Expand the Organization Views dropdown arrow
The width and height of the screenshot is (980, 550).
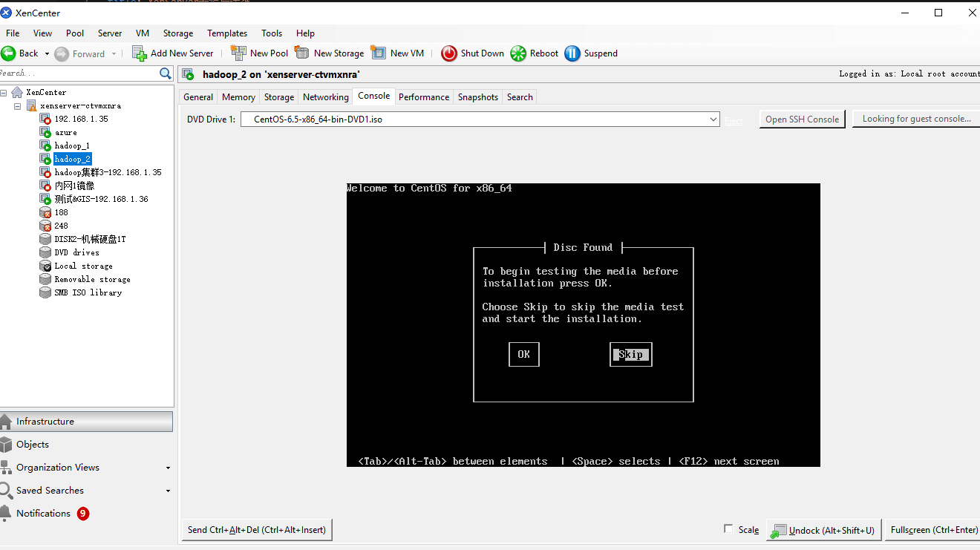(168, 468)
